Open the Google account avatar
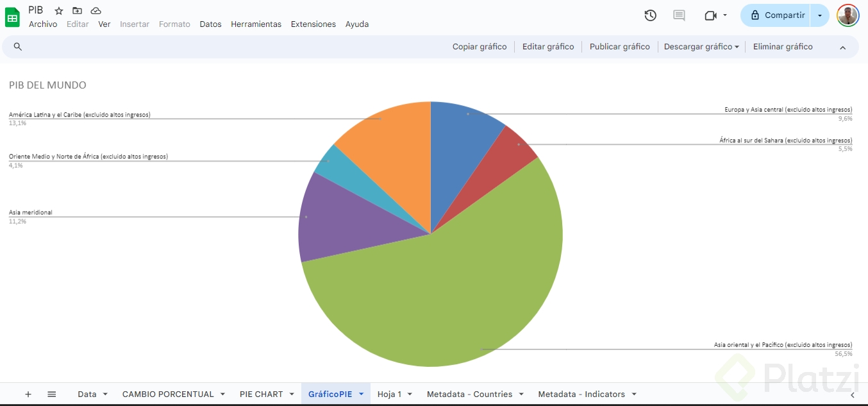 tap(847, 15)
